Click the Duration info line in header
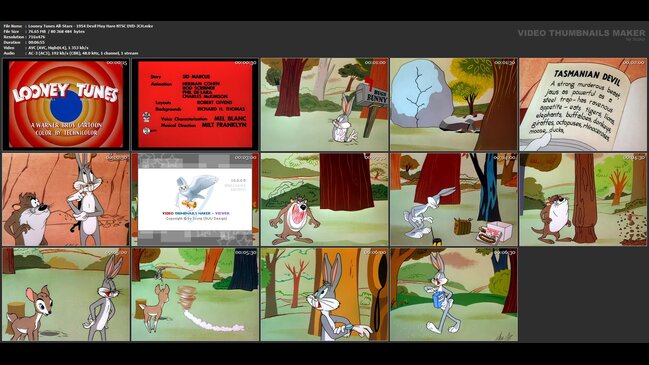The width and height of the screenshot is (649, 365). pyautogui.click(x=24, y=42)
